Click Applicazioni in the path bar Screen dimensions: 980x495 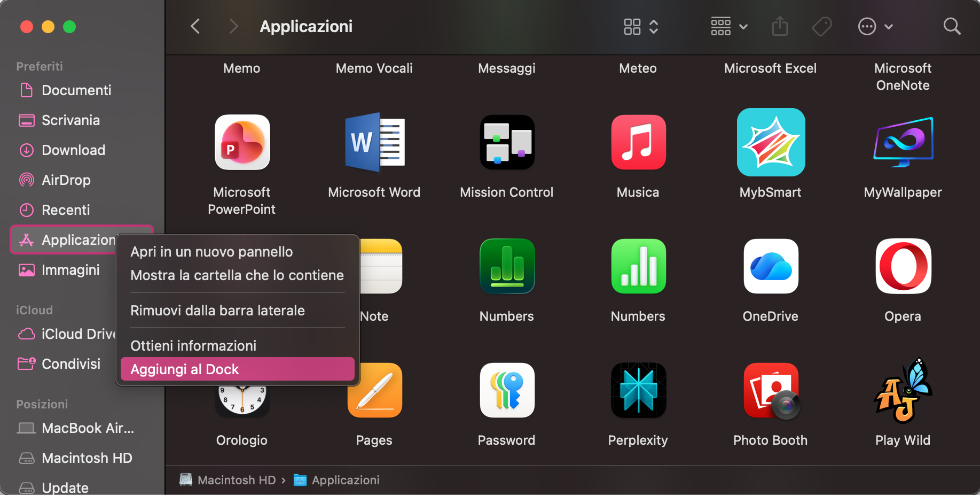(336, 480)
